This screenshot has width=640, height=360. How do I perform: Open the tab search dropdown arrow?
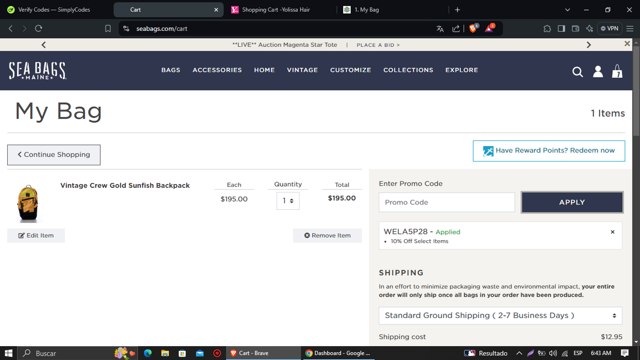(x=567, y=9)
